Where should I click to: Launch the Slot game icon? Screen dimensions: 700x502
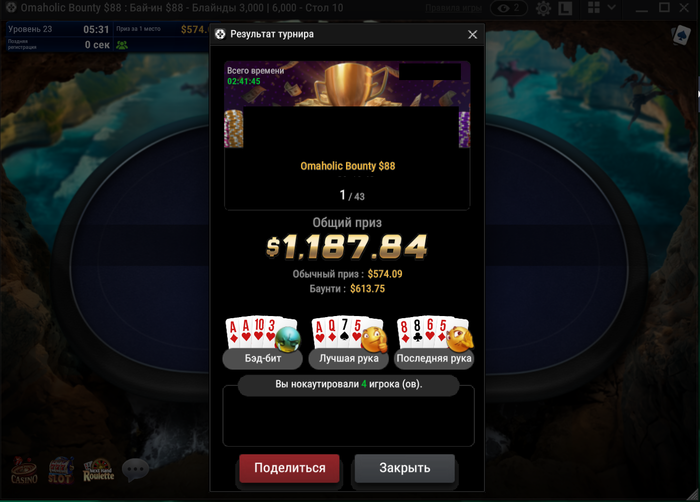(61, 470)
